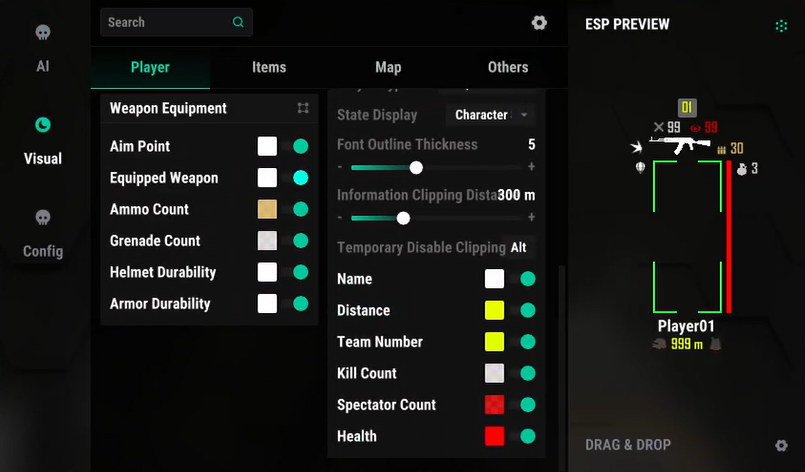This screenshot has height=472, width=805.
Task: Click ESP Preview grid dots icon
Action: click(781, 25)
